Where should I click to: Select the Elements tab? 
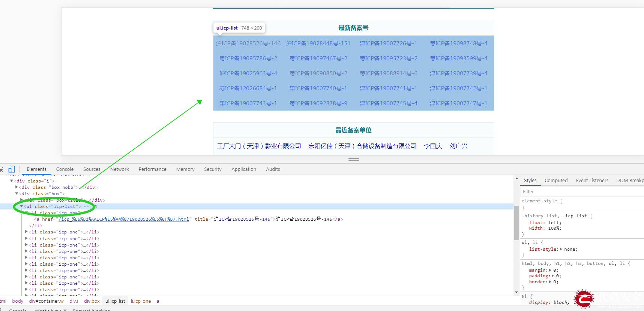point(37,169)
